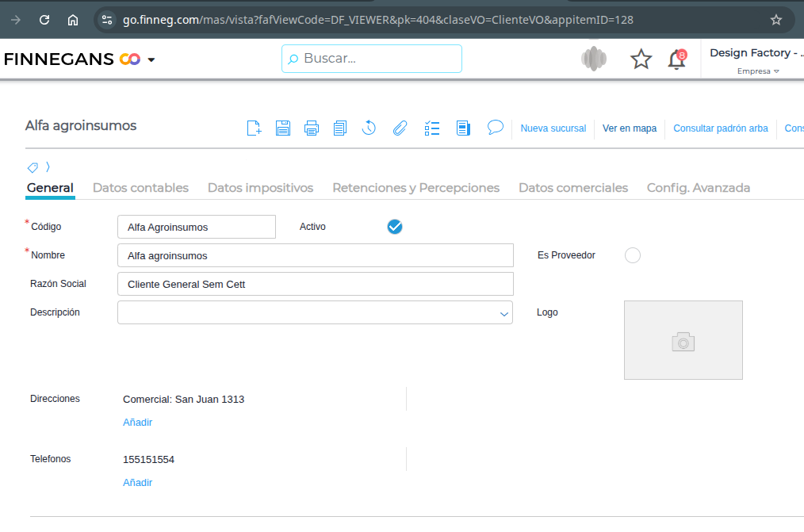Switch to the Datos contables tab
804x532 pixels.
pyautogui.click(x=140, y=188)
